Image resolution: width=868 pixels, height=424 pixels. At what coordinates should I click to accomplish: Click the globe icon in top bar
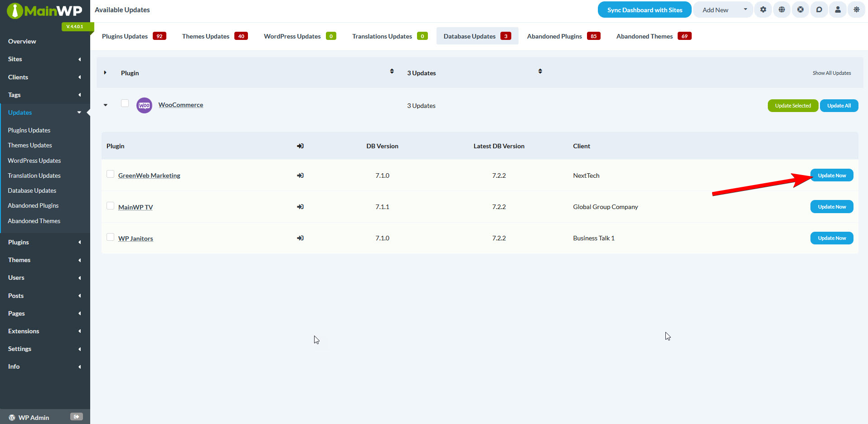[782, 10]
